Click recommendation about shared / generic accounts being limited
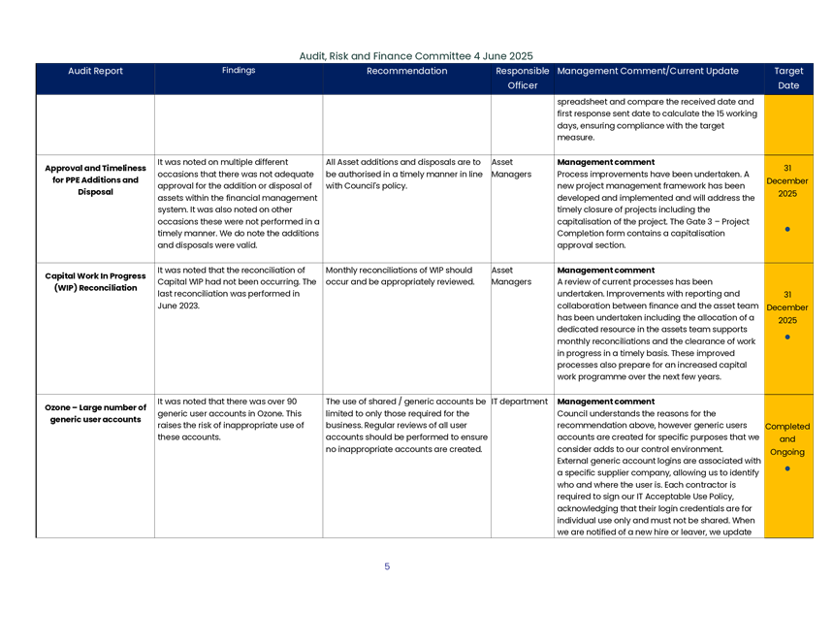The image size is (833, 644). pyautogui.click(x=406, y=425)
